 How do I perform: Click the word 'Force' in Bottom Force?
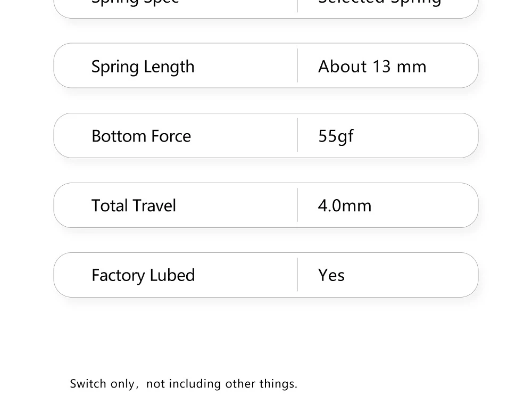pyautogui.click(x=171, y=136)
